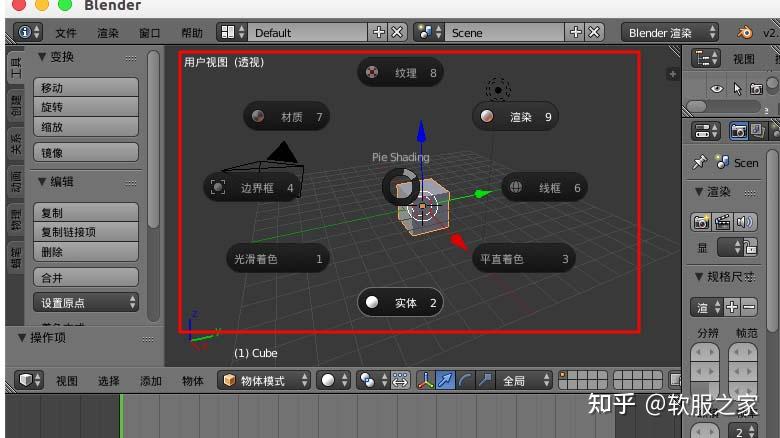
Task: Open the 视图 menu in 3D header
Action: (x=67, y=381)
